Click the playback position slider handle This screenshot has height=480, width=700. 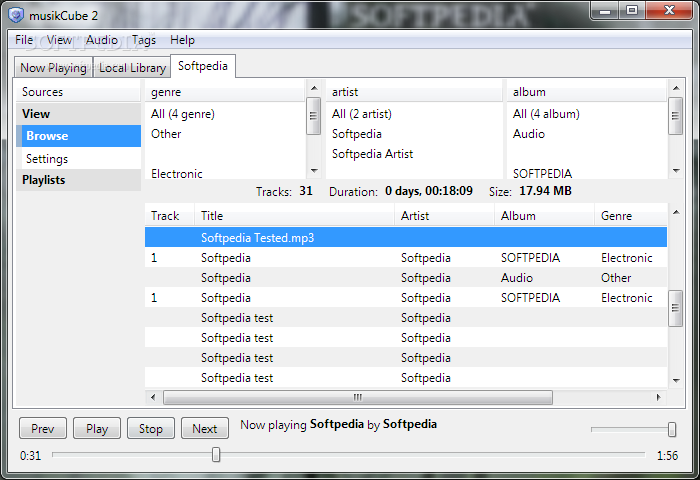(x=216, y=455)
